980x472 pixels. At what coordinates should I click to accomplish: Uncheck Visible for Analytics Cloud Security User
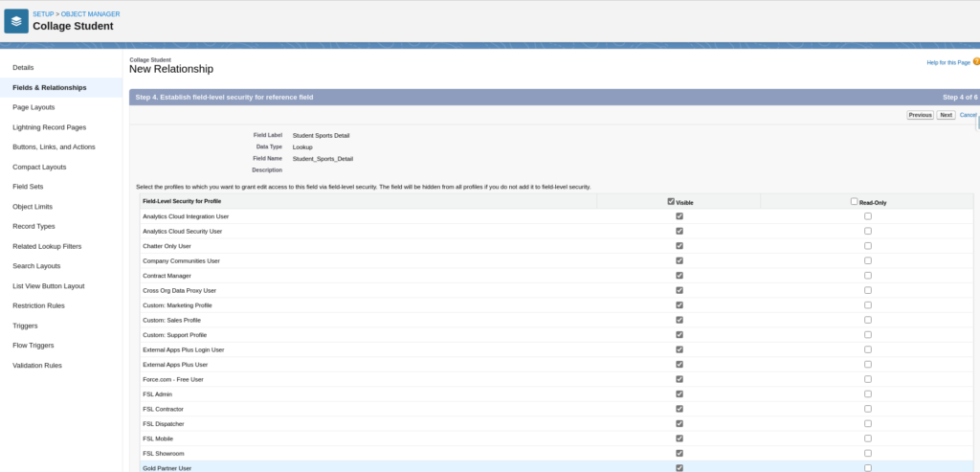pos(679,231)
